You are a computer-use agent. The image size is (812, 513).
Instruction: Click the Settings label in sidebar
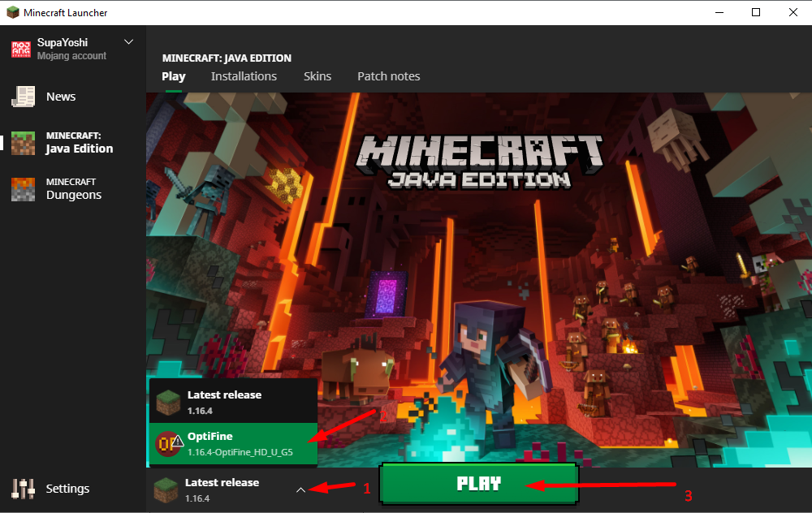68,489
